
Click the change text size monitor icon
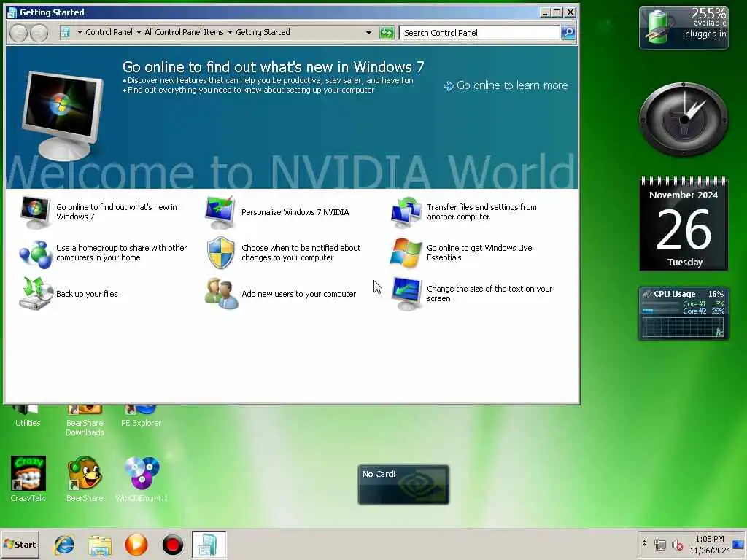click(x=406, y=294)
